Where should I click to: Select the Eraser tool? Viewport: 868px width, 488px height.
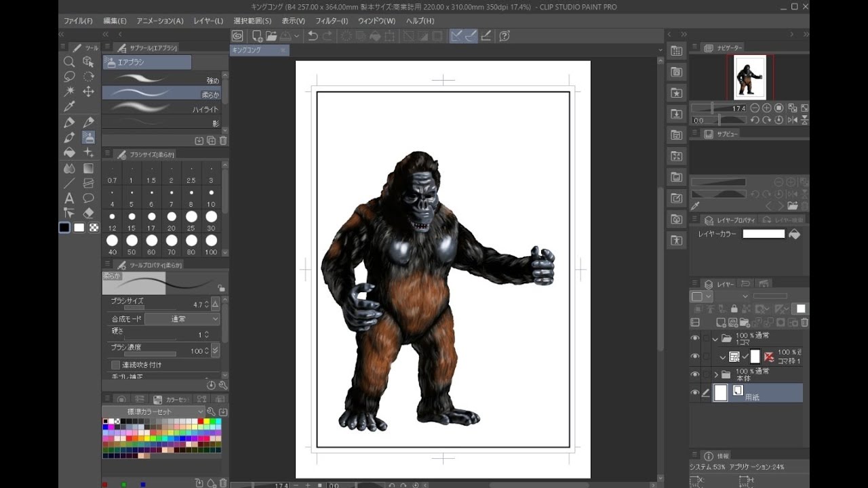[88, 213]
